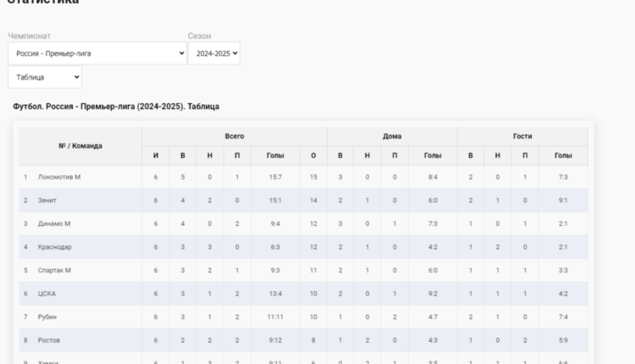Viewport: 635px width, 364px height.
Task: Click the Дома column group header
Action: pos(392,136)
